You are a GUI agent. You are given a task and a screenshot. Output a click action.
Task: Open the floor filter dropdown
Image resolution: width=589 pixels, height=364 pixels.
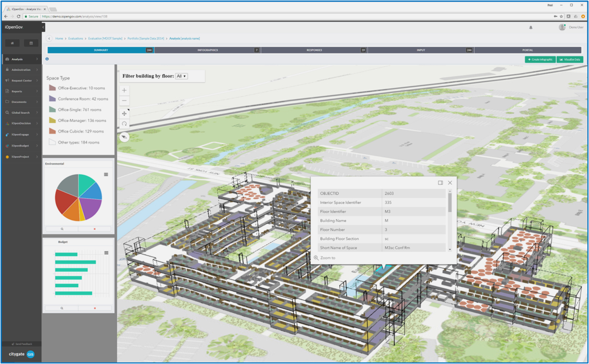click(181, 76)
